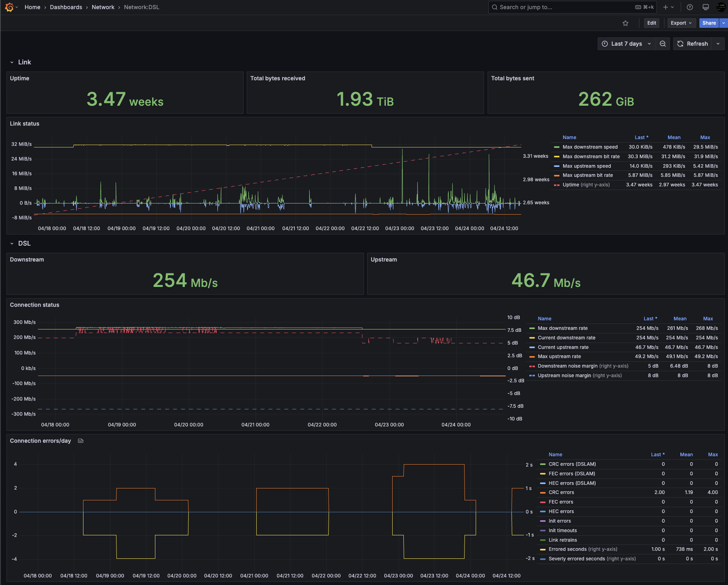The height and width of the screenshot is (585, 728).
Task: Zoom out the time range
Action: 663,44
